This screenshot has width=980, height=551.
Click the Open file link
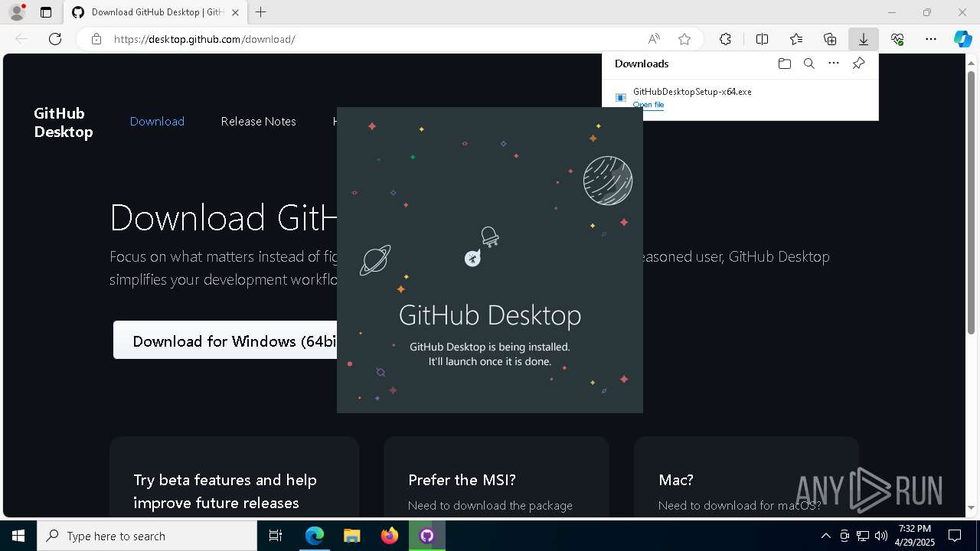[648, 105]
